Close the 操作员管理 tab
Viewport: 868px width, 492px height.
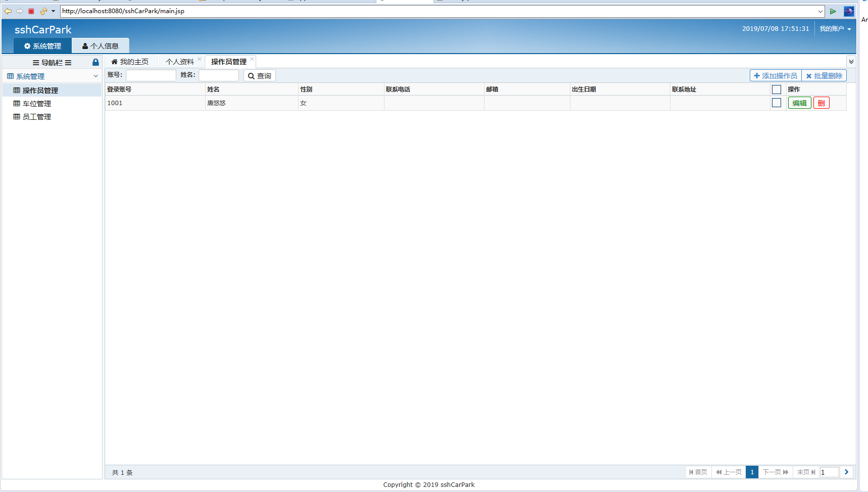252,59
